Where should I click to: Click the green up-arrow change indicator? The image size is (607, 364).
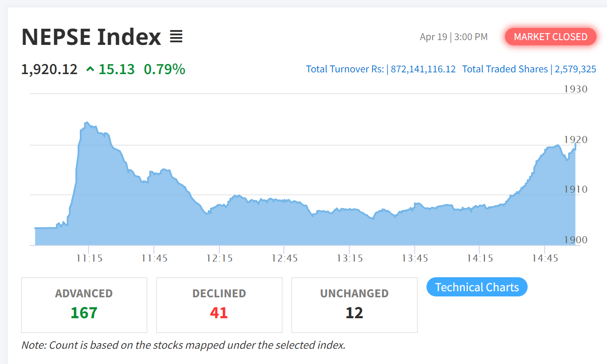tap(90, 69)
